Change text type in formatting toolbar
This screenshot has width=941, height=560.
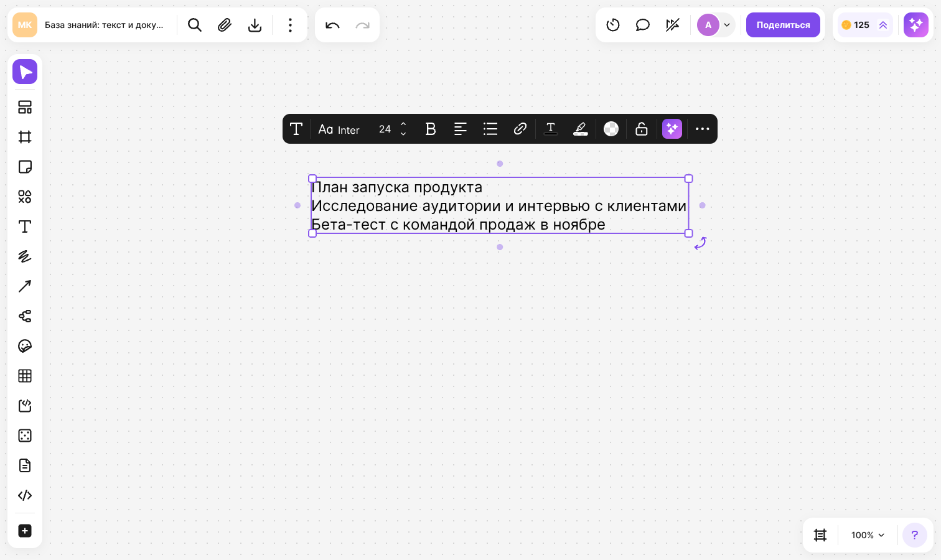(x=296, y=129)
